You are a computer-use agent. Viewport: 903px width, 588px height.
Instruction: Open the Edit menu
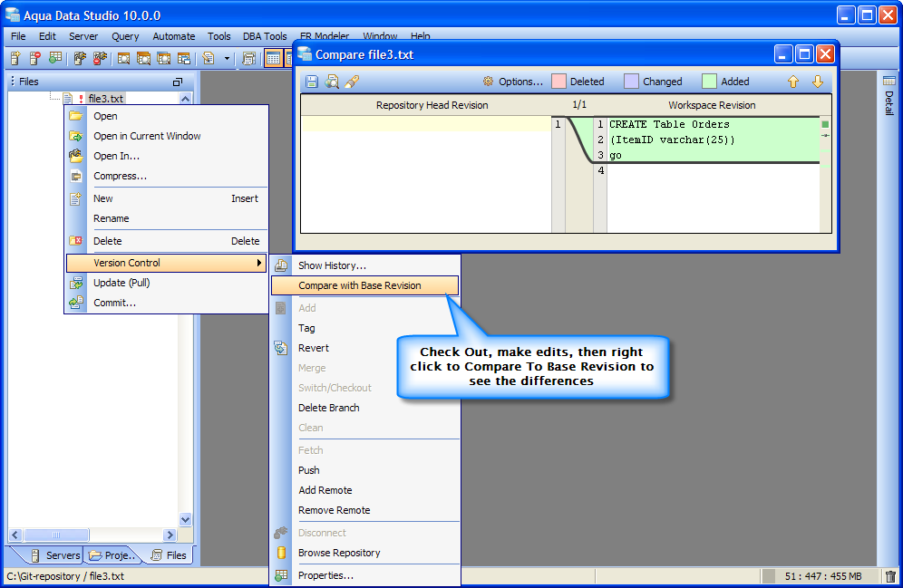(x=47, y=36)
